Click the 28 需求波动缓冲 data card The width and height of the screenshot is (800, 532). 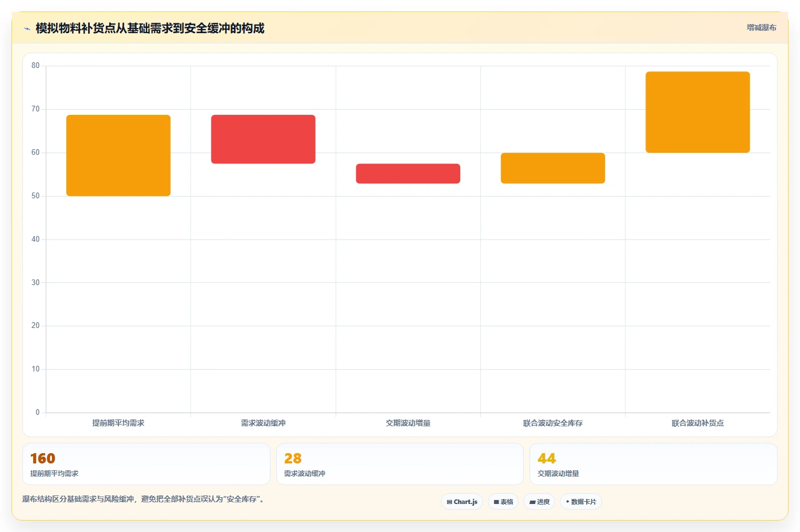(400, 464)
